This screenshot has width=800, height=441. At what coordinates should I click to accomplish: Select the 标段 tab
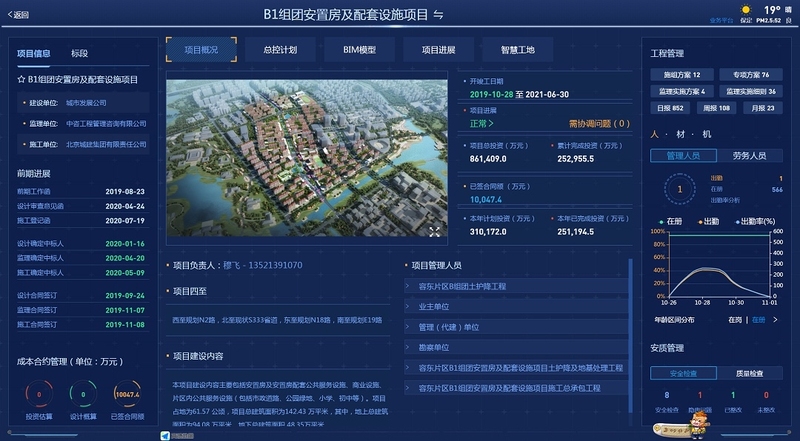(80, 54)
